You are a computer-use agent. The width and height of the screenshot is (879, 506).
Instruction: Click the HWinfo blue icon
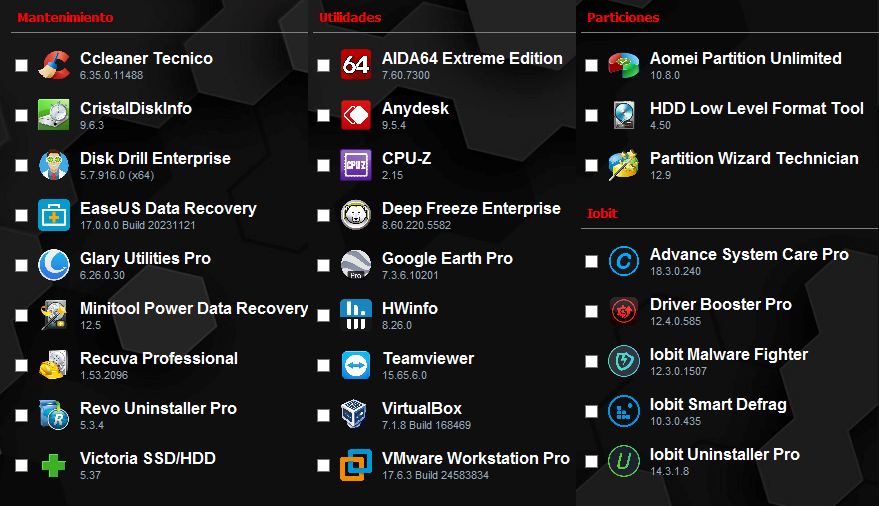click(356, 315)
